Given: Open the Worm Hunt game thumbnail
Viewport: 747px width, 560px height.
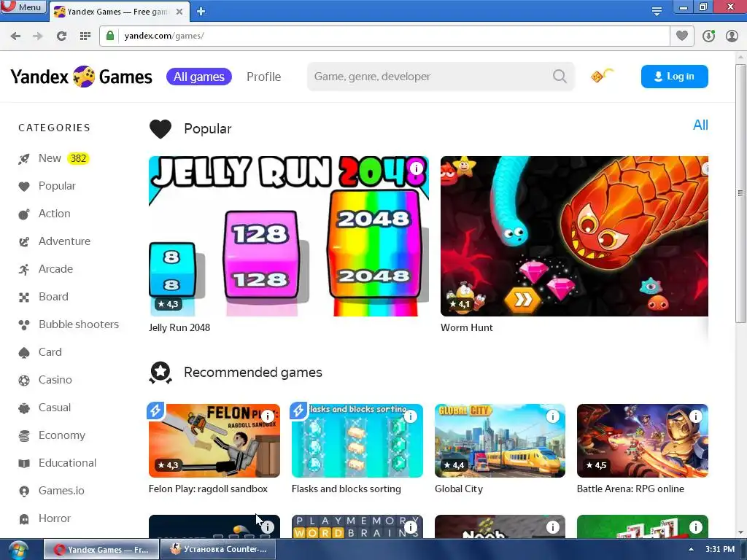Looking at the screenshot, I should point(574,236).
